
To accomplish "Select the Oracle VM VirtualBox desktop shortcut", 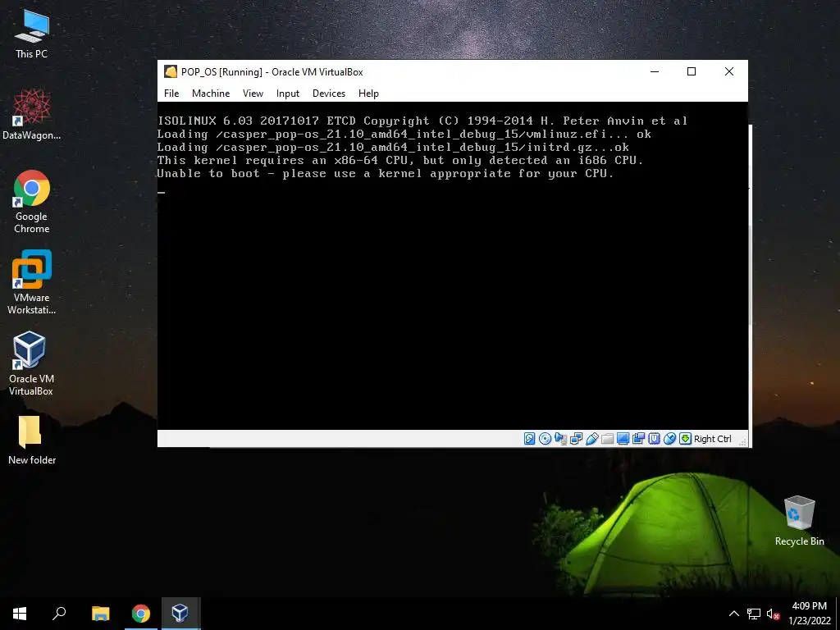I will (31, 363).
